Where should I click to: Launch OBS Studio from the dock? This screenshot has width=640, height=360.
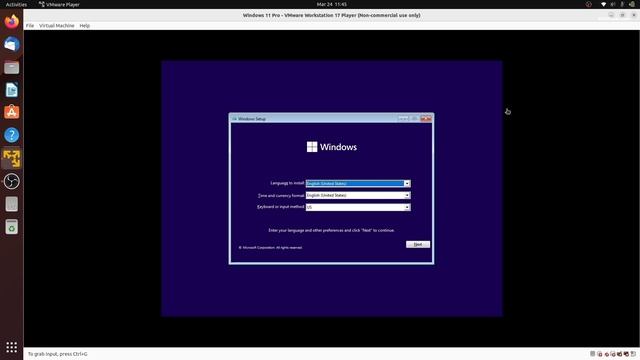(x=11, y=181)
